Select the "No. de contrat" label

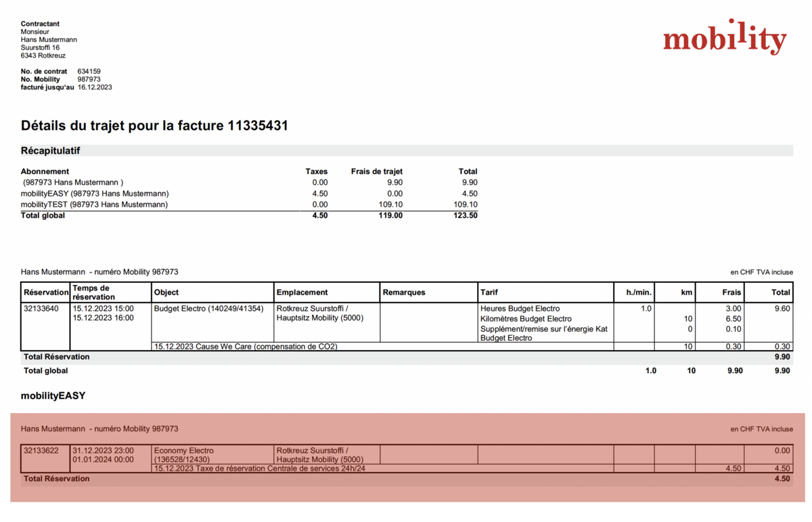(x=44, y=71)
